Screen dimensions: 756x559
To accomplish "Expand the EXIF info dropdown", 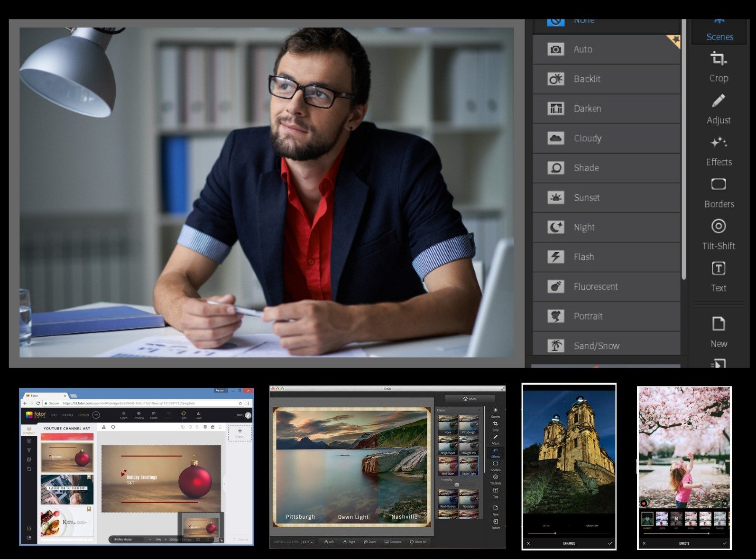I will pos(308,541).
